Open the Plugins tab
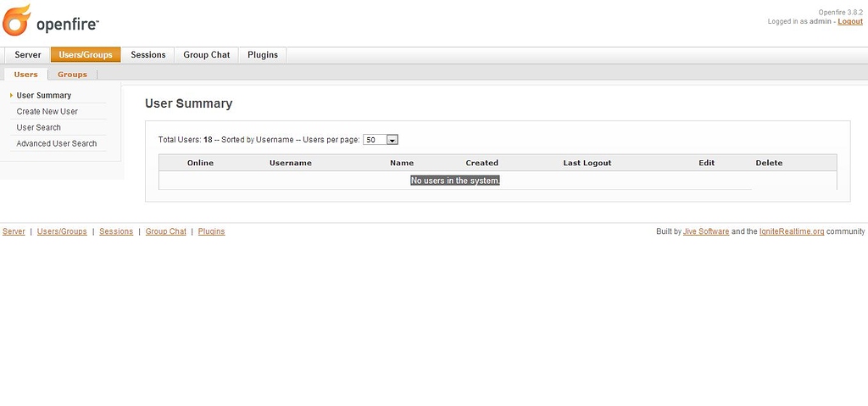 coord(263,55)
